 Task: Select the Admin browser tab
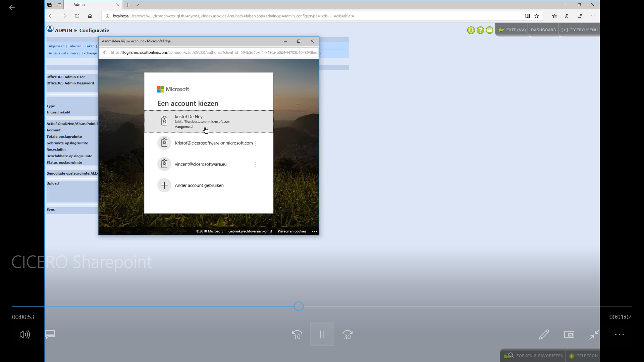tap(93, 5)
